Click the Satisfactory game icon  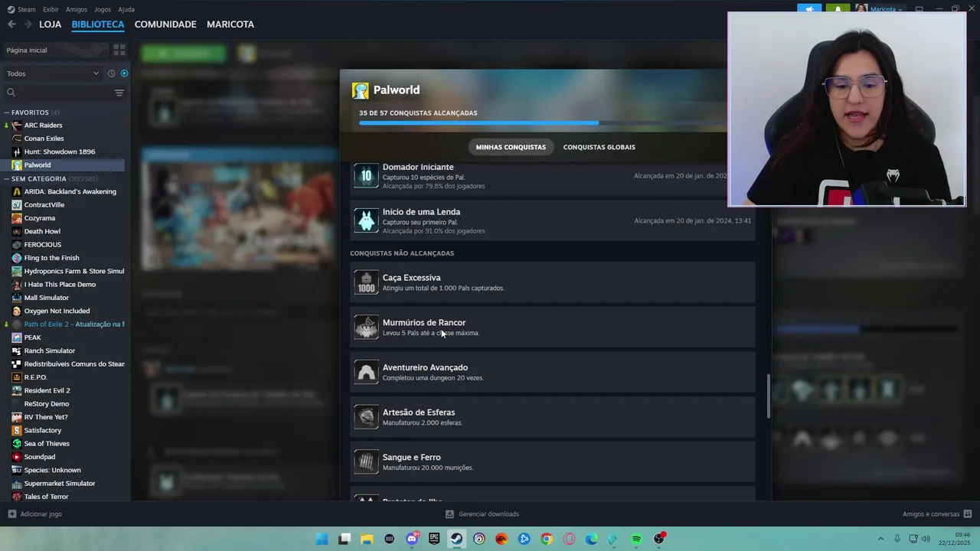tap(17, 430)
